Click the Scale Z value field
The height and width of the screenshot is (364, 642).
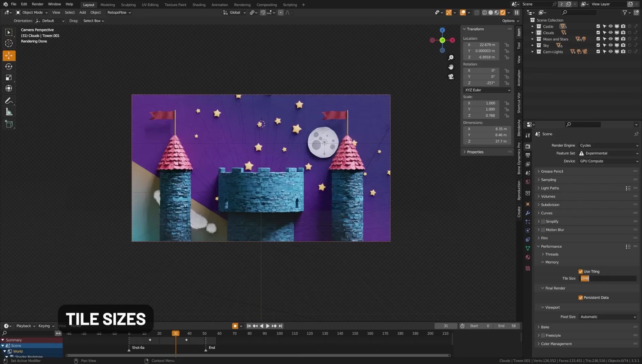pyautogui.click(x=481, y=116)
